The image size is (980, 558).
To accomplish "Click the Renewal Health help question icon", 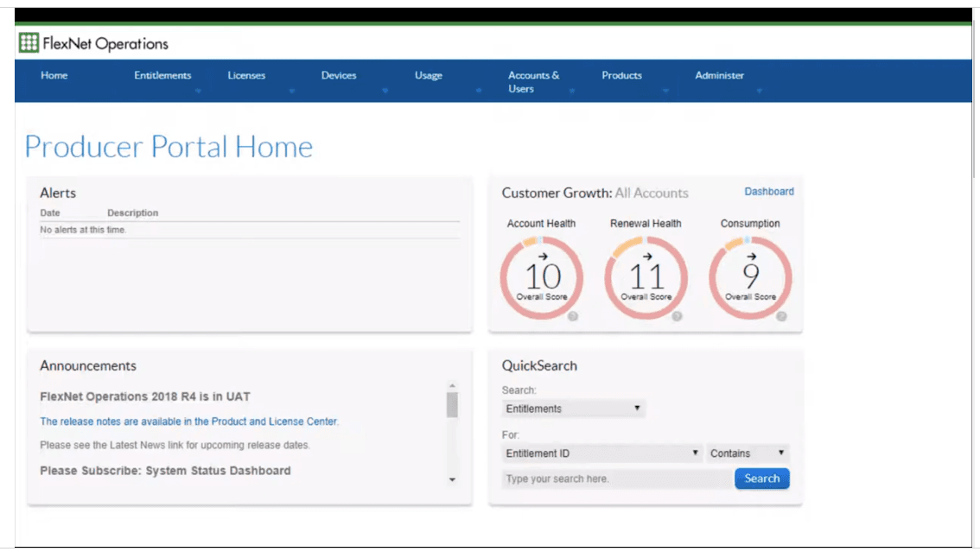I will pyautogui.click(x=677, y=316).
